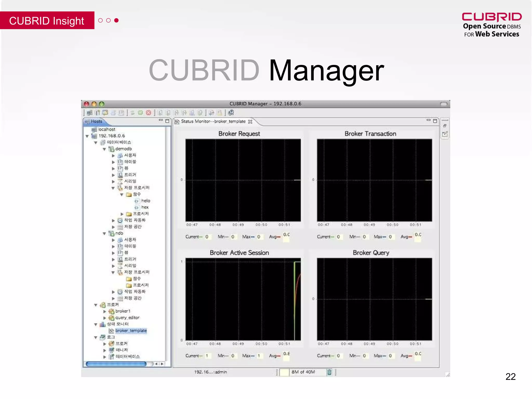
Task: Click the Broker Active Session chart
Action: point(243,299)
